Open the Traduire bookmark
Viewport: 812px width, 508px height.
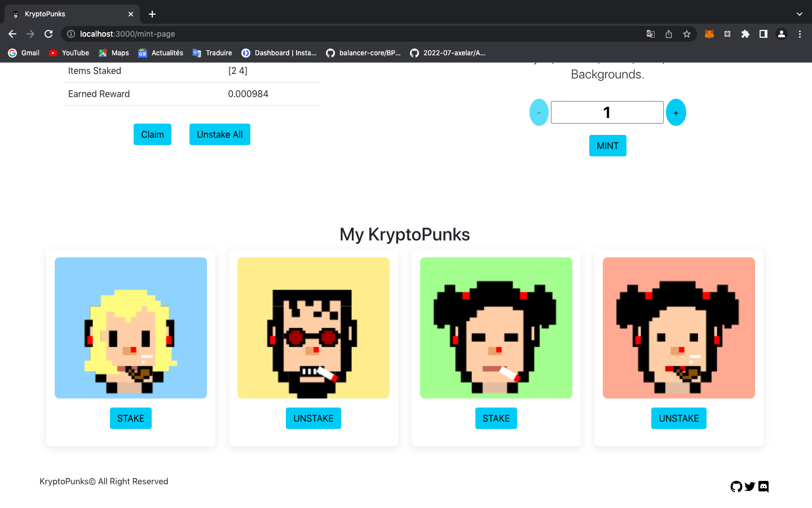point(212,53)
